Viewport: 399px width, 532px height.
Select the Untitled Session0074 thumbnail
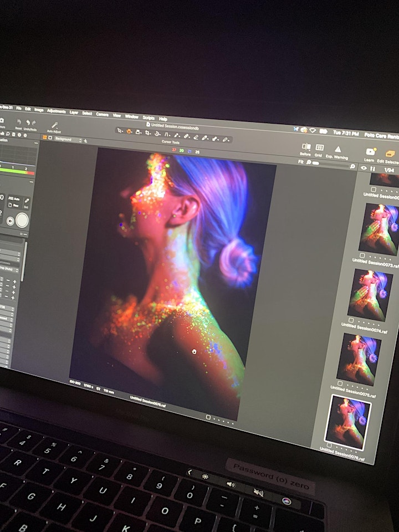(x=370, y=295)
